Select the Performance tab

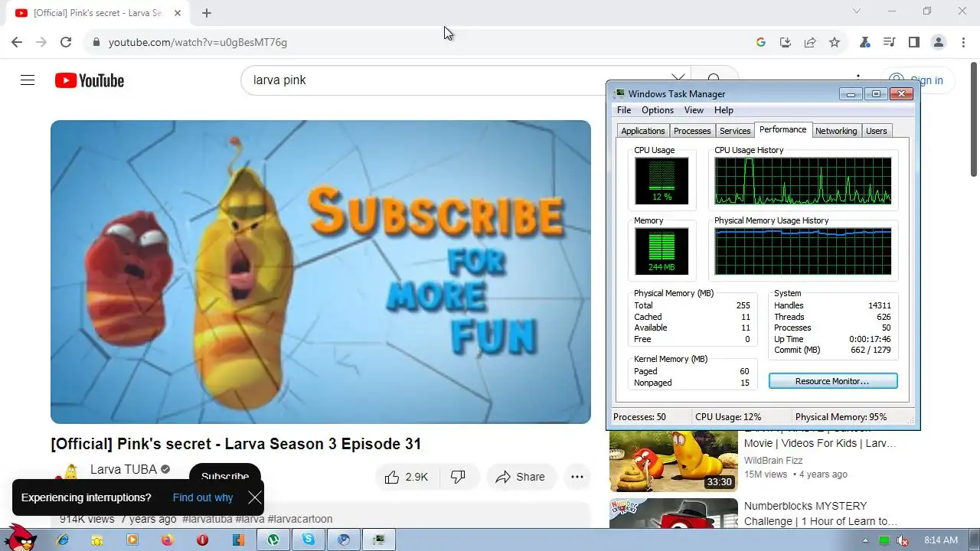tap(782, 130)
